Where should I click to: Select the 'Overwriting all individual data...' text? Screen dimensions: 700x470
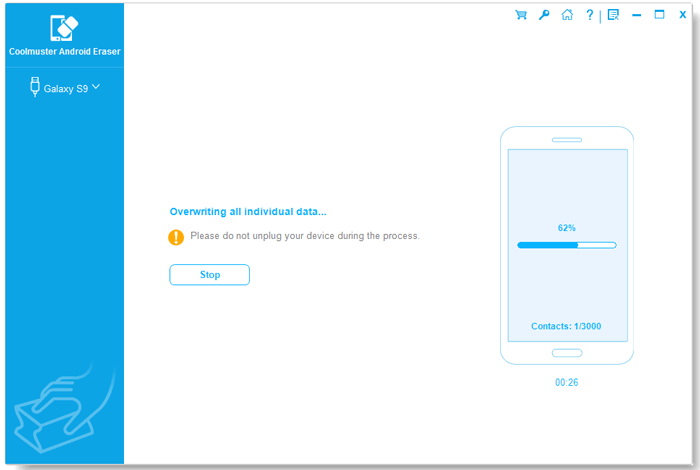(x=248, y=212)
